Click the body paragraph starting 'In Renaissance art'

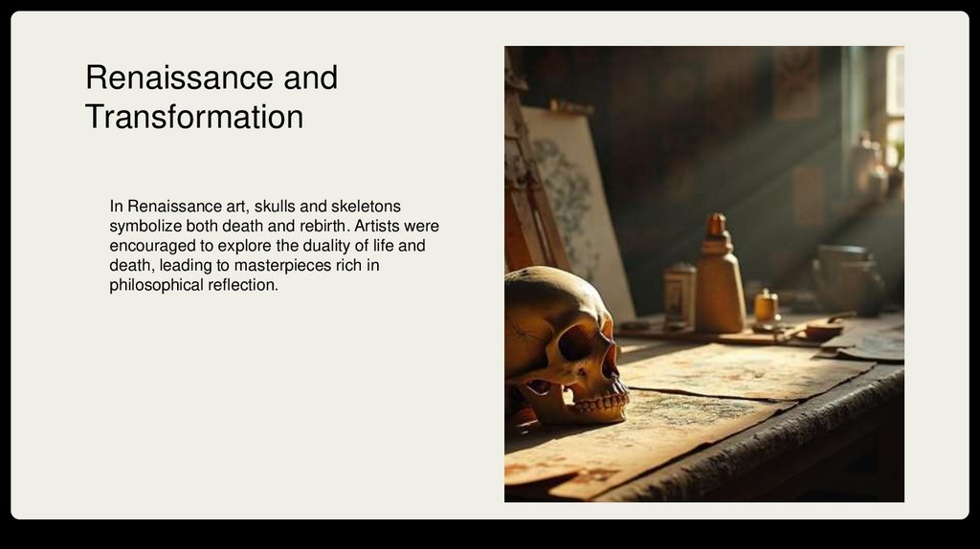[275, 246]
